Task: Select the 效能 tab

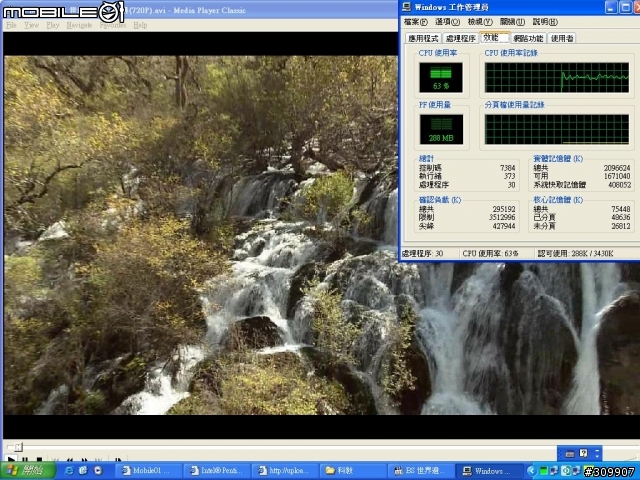Action: (x=494, y=38)
